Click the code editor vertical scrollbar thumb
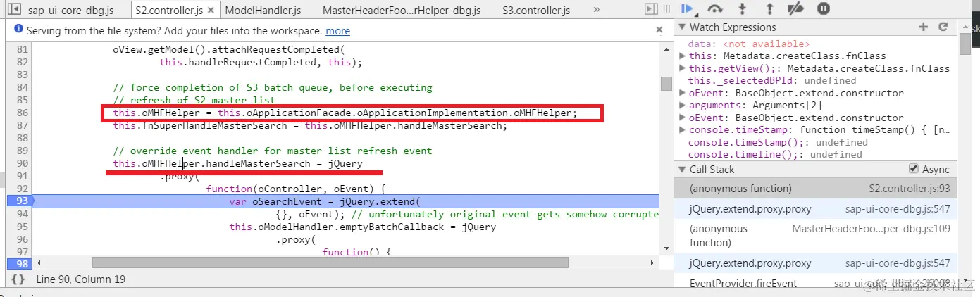Image resolution: width=980 pixels, height=297 pixels. [666, 84]
